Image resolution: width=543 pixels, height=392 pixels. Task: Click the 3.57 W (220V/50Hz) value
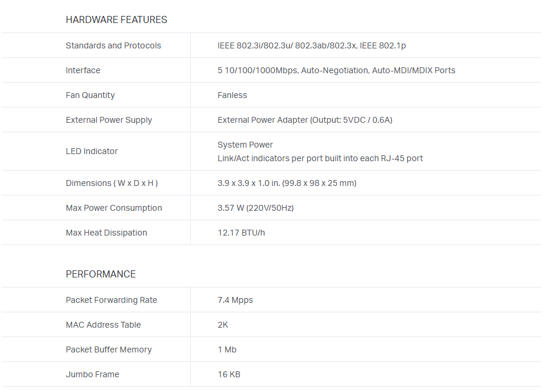click(255, 208)
